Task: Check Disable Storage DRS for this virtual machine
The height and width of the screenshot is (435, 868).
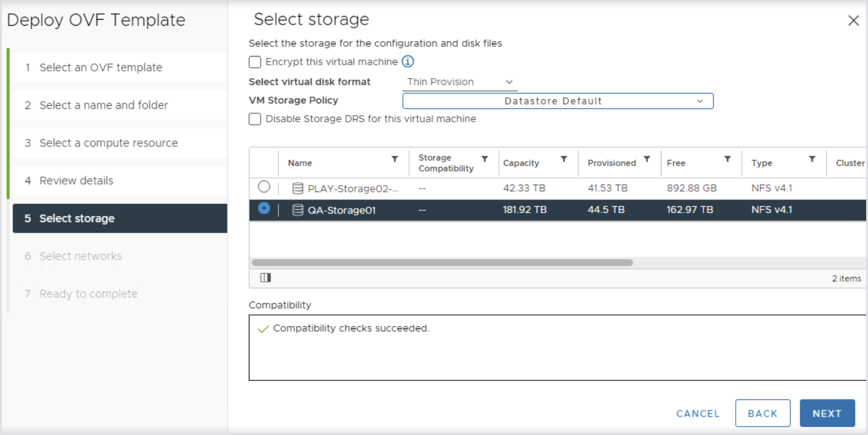Action: (255, 119)
